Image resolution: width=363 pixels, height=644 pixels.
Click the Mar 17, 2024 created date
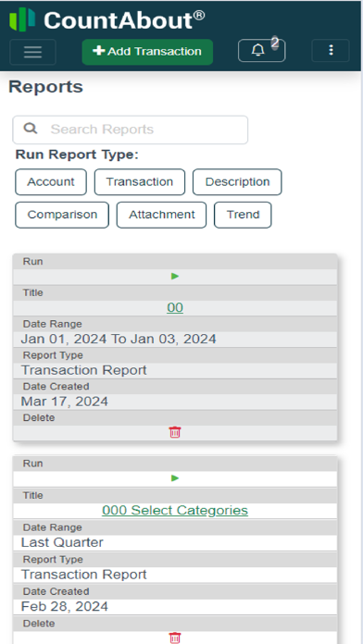pos(65,402)
